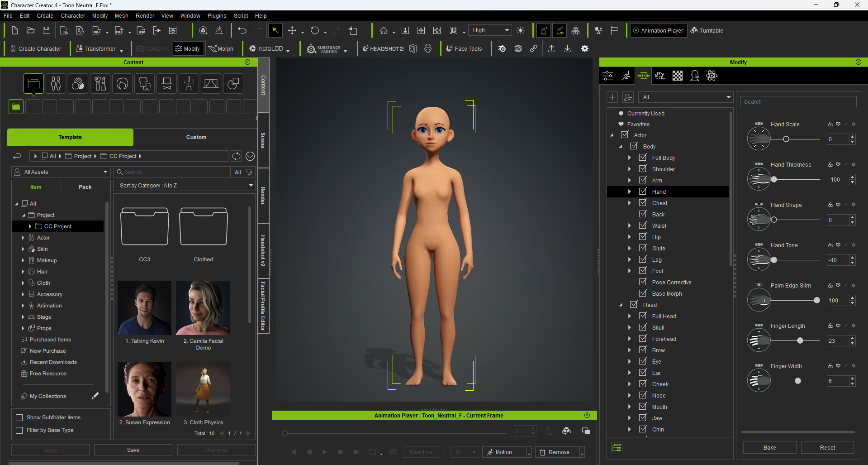
Task: Open the Atom physics tab in Modify
Action: (712, 76)
